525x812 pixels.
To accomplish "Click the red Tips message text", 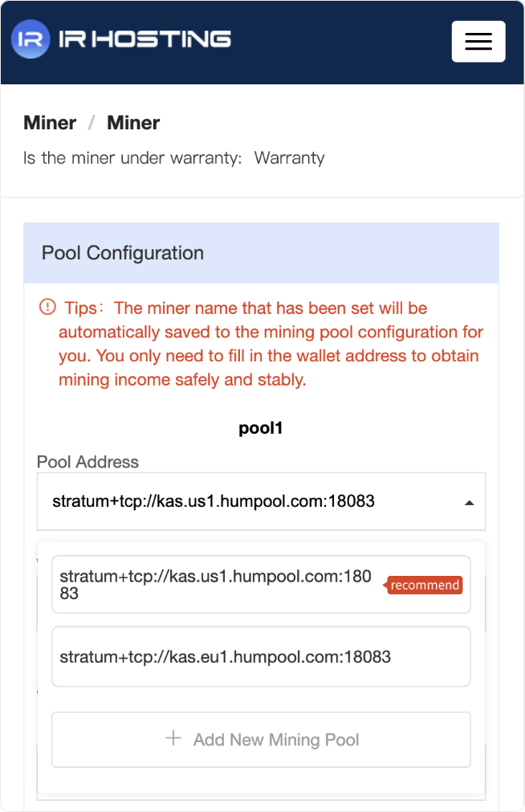I will tap(271, 344).
